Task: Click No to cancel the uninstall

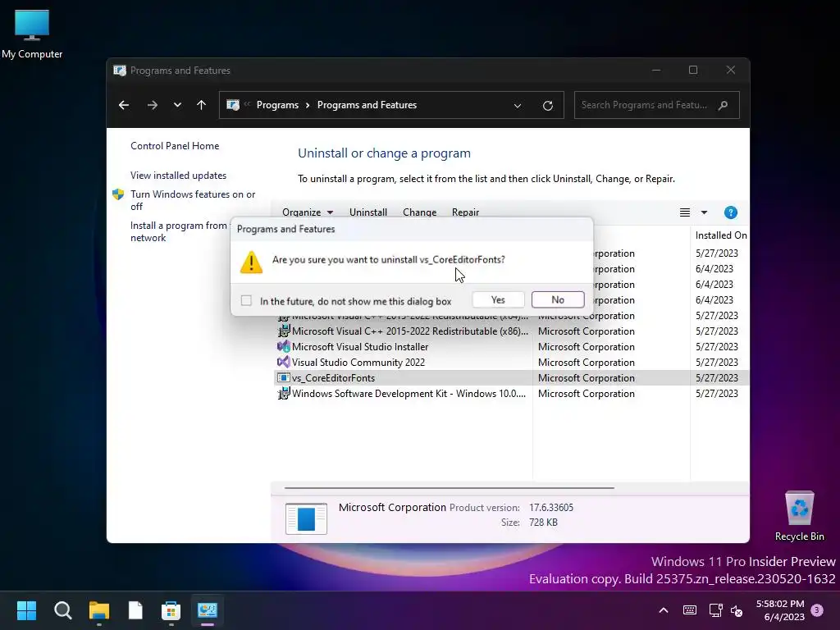Action: pyautogui.click(x=558, y=300)
